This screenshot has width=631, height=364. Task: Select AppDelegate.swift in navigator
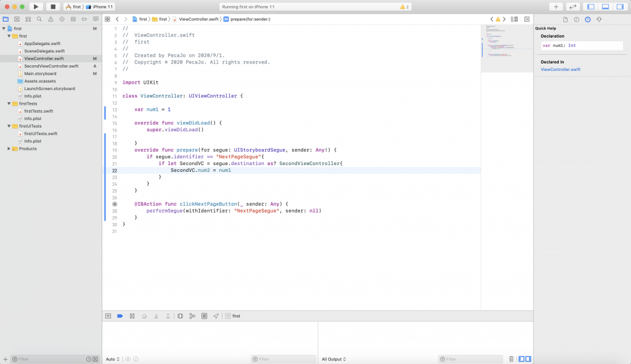click(x=43, y=44)
